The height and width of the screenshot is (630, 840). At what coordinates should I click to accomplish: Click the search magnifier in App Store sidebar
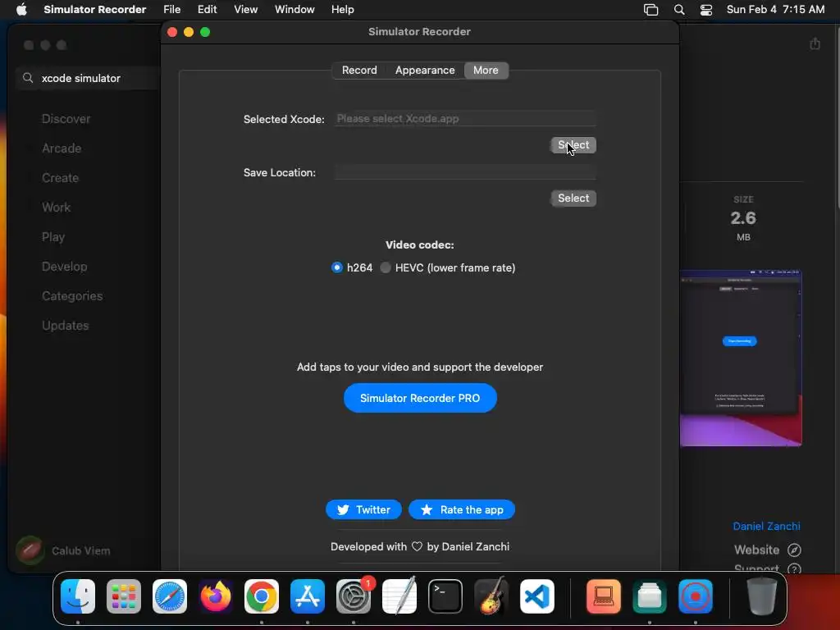[x=28, y=78]
